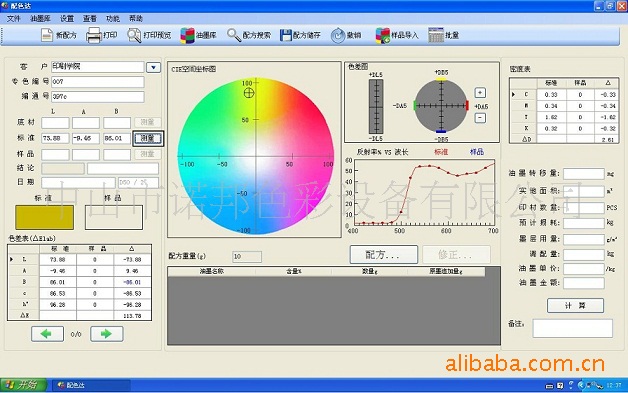Select the C row in density table

pos(564,95)
